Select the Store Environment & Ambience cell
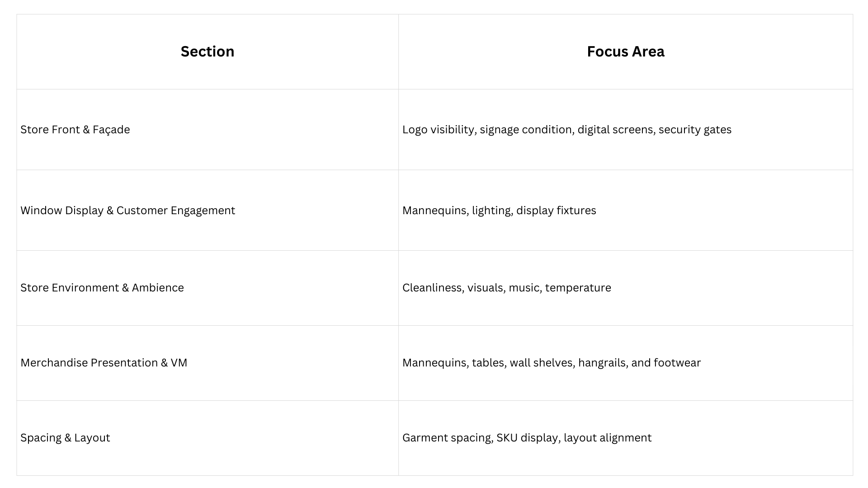868x488 pixels. coord(102,288)
